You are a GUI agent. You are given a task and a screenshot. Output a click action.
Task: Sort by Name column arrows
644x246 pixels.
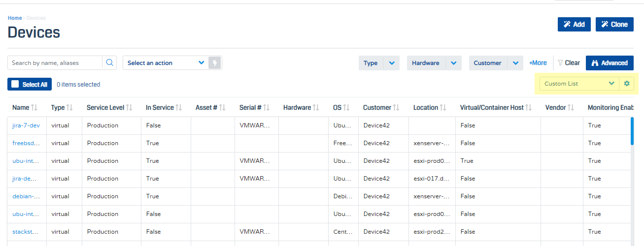click(x=34, y=108)
